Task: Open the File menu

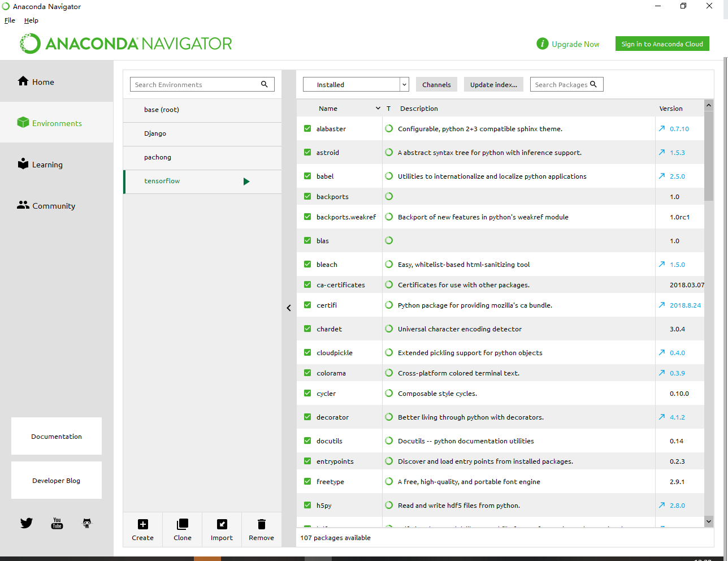Action: (x=10, y=20)
